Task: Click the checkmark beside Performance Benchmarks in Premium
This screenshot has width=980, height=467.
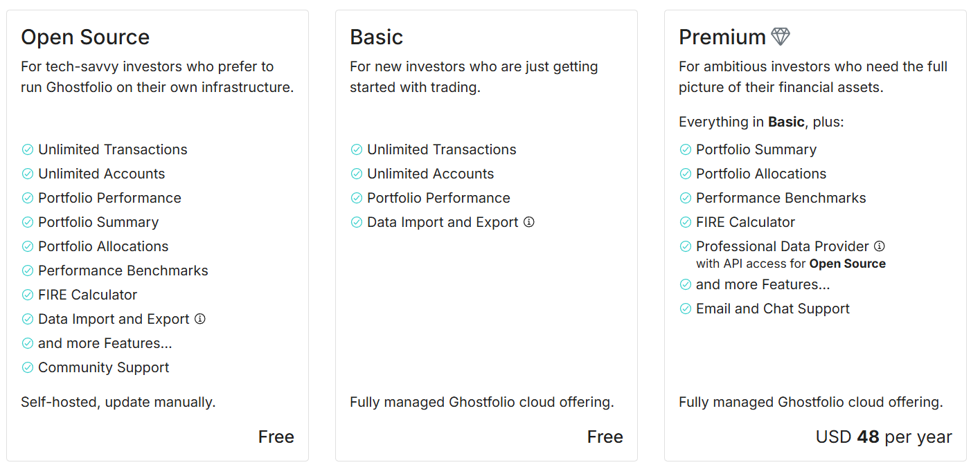Action: point(684,198)
